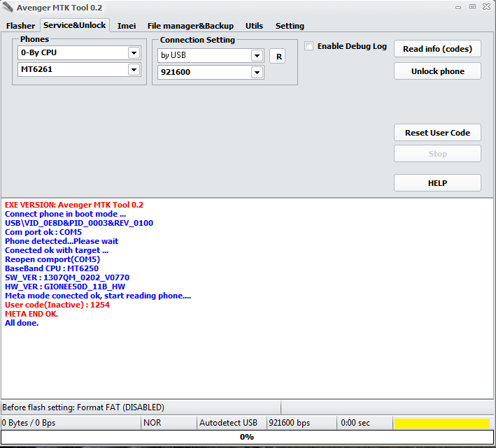This screenshot has height=448, width=496.
Task: Click the log line All done.
Action: [x=22, y=323]
